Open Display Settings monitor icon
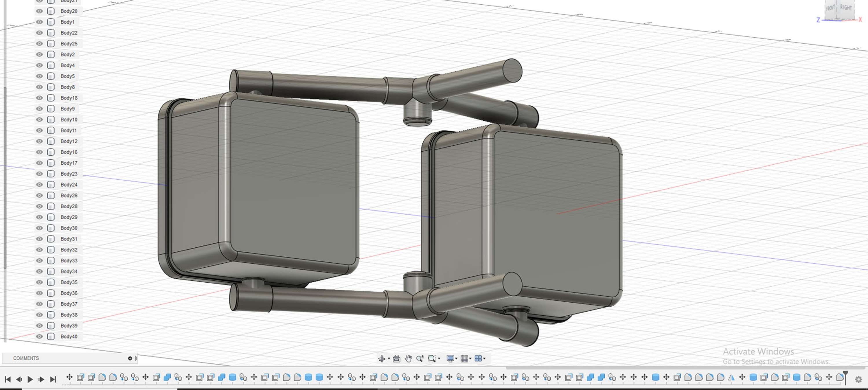This screenshot has width=868, height=390. 450,358
